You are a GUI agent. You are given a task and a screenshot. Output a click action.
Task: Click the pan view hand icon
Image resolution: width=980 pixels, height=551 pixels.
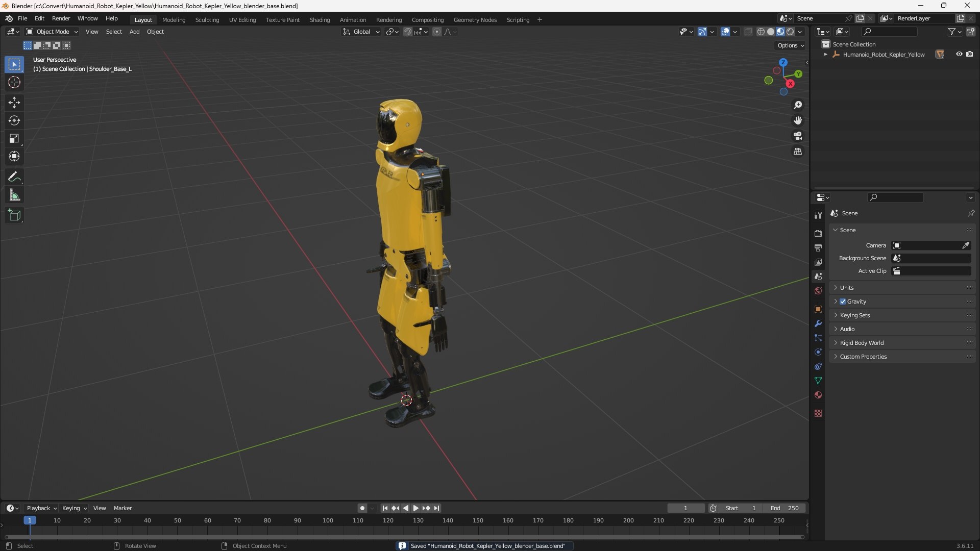tap(798, 120)
